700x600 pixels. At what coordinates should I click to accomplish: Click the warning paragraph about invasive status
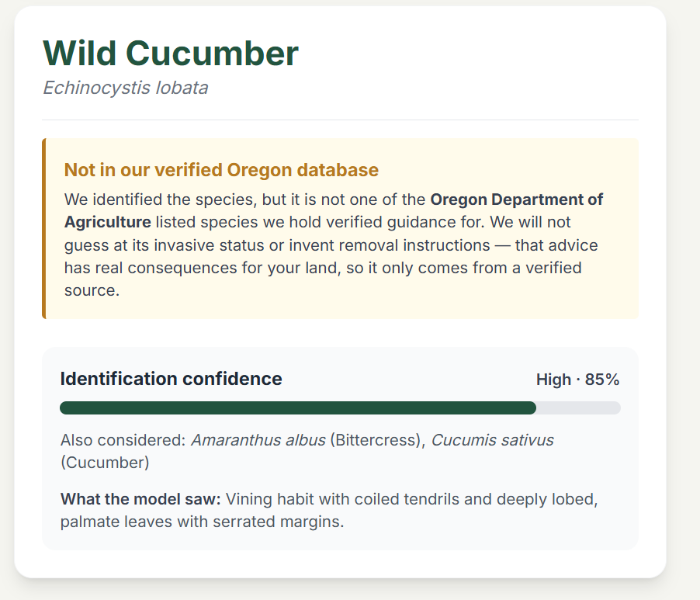(x=334, y=245)
